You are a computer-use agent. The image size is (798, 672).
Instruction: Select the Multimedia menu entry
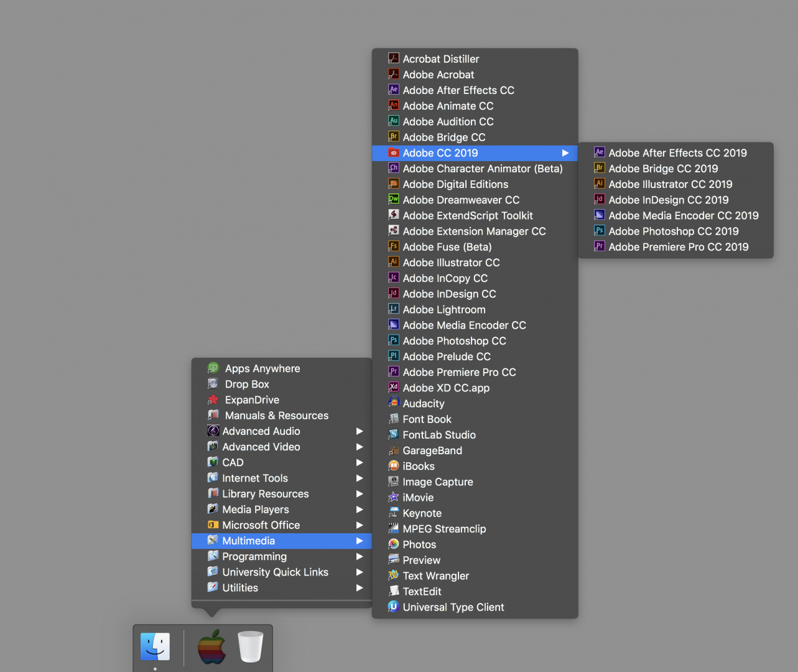[248, 540]
